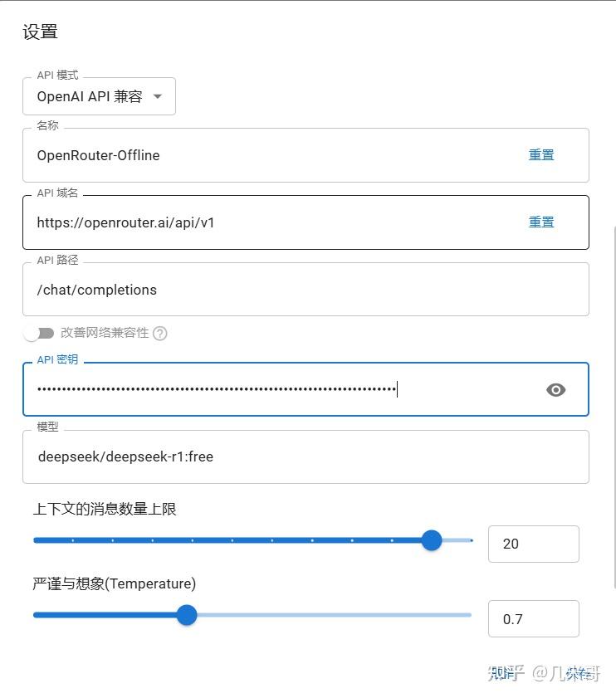The height and width of the screenshot is (698, 616).
Task: Click the value box showing 20
Action: (533, 544)
